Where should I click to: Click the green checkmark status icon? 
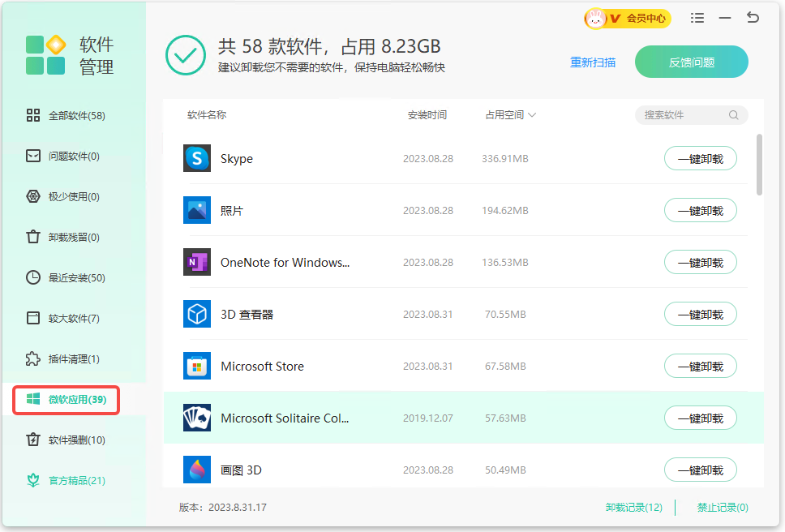pyautogui.click(x=186, y=55)
